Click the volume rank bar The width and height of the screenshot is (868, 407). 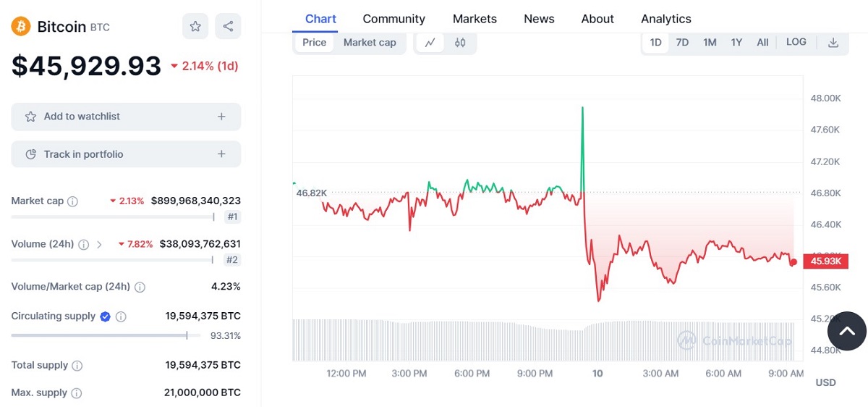112,260
